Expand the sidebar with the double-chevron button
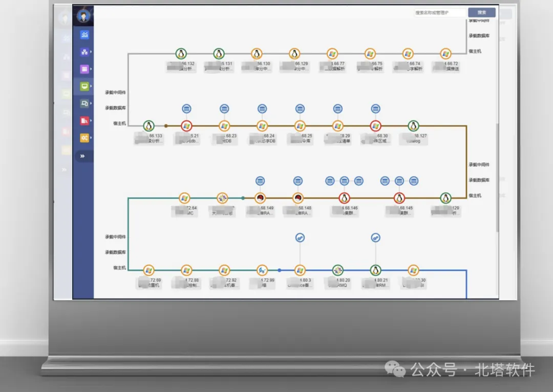 [83, 156]
